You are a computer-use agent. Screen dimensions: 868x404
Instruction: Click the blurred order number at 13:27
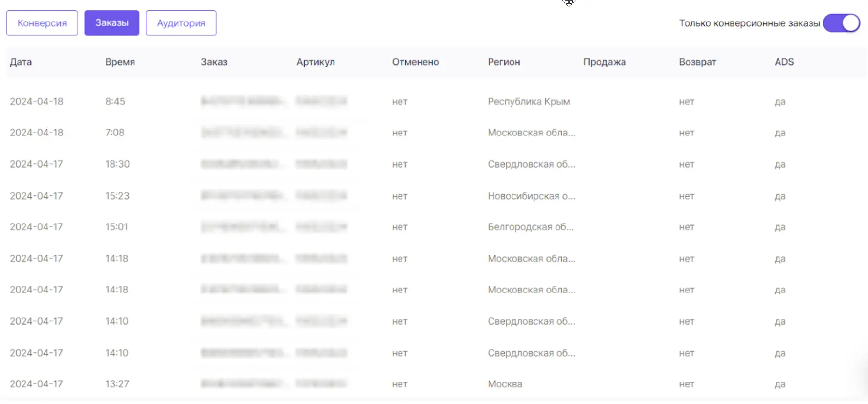pyautogui.click(x=242, y=384)
